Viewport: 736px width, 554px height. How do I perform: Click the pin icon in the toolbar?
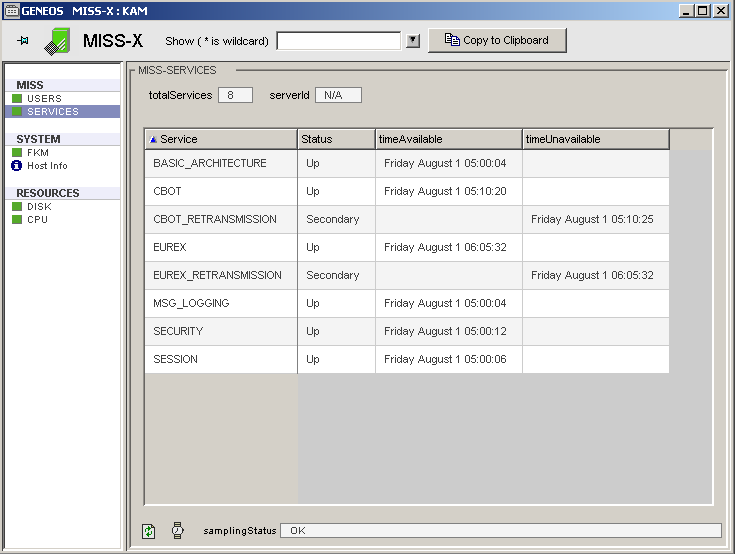pos(24,41)
